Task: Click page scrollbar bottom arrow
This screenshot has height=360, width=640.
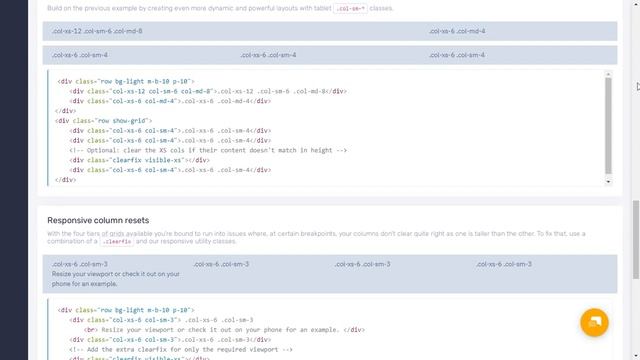Action: [636, 356]
